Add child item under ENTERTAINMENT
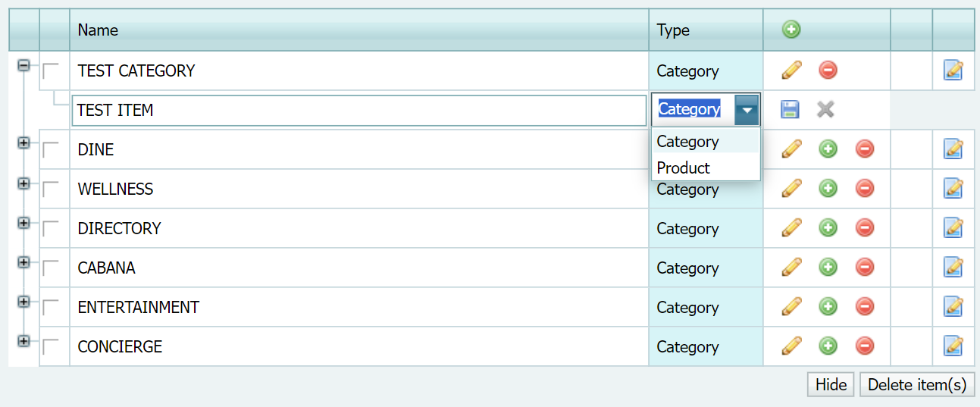Viewport: 980px width, 407px height. tap(828, 307)
